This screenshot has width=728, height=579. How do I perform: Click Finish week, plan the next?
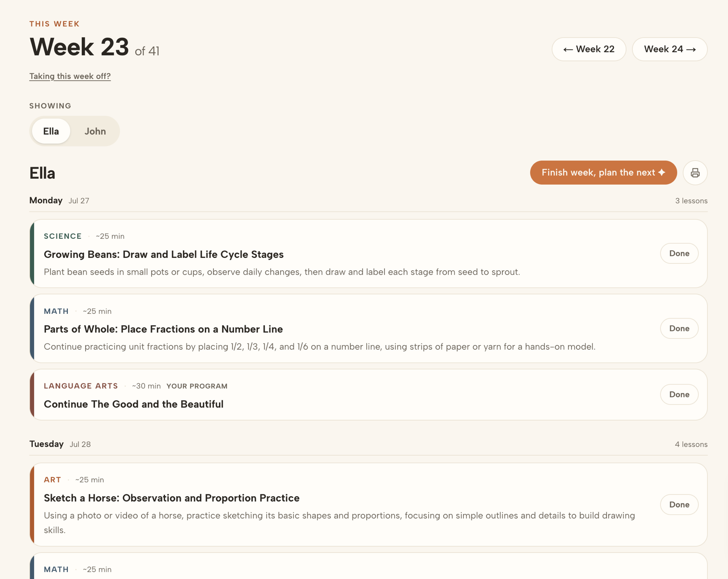(603, 172)
